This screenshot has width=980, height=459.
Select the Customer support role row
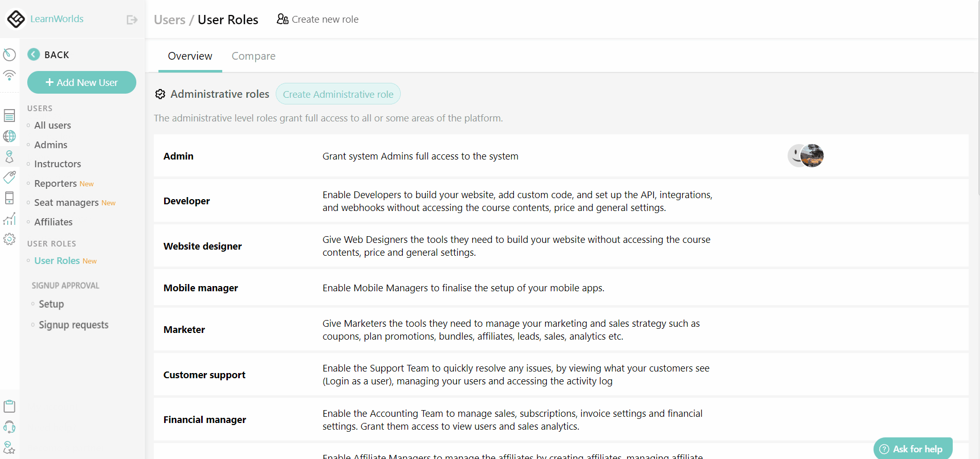pyautogui.click(x=561, y=375)
